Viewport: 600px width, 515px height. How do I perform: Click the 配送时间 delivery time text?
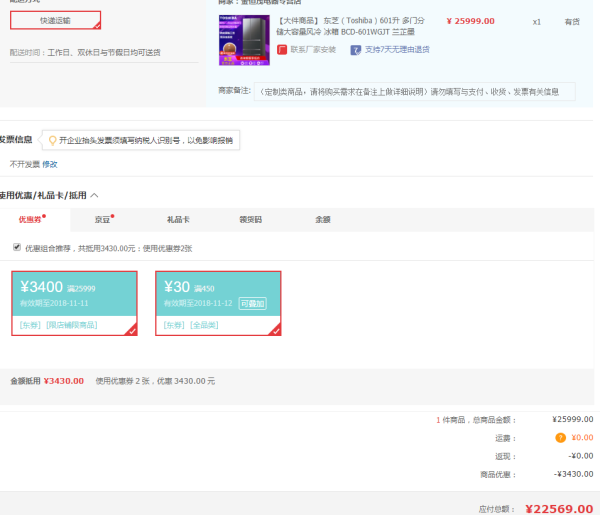pyautogui.click(x=85, y=52)
